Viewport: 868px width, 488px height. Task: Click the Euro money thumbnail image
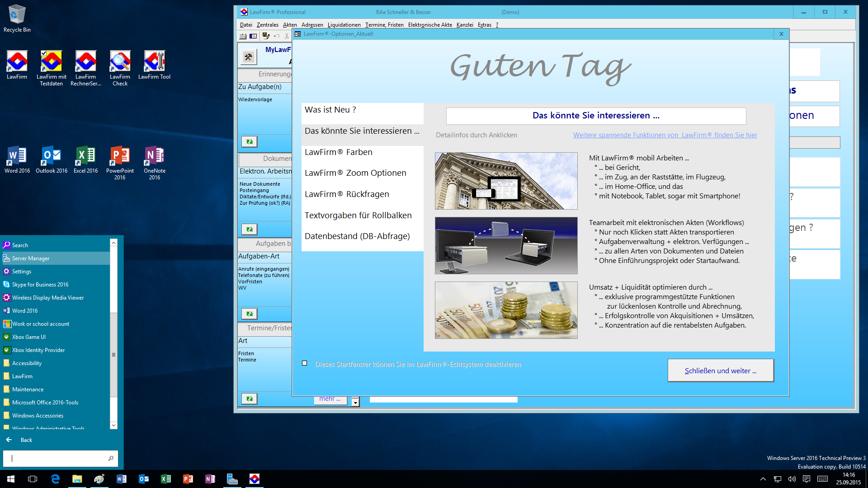pos(506,310)
